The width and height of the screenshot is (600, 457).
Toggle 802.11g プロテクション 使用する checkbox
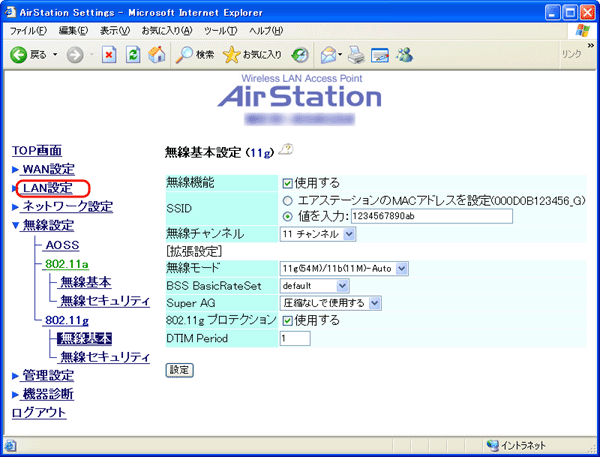287,320
